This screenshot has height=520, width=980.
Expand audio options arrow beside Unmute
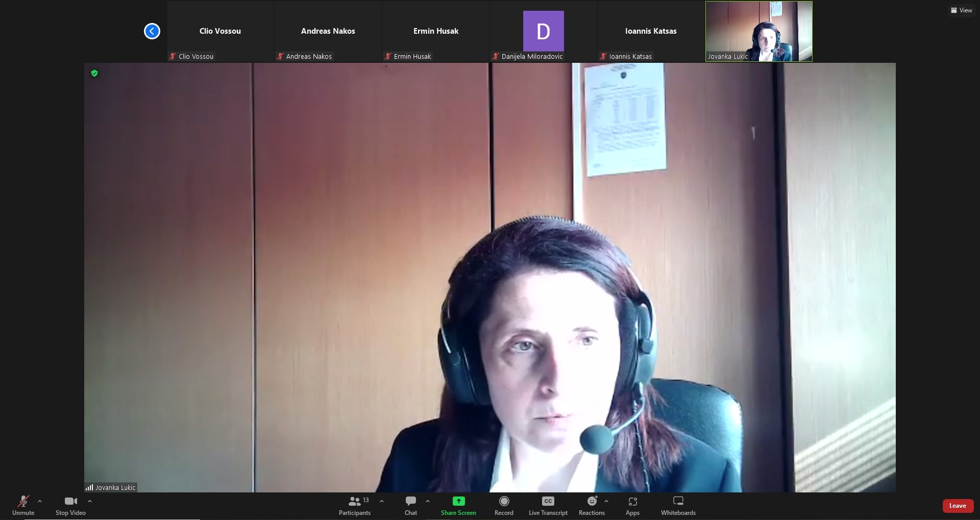coord(40,501)
